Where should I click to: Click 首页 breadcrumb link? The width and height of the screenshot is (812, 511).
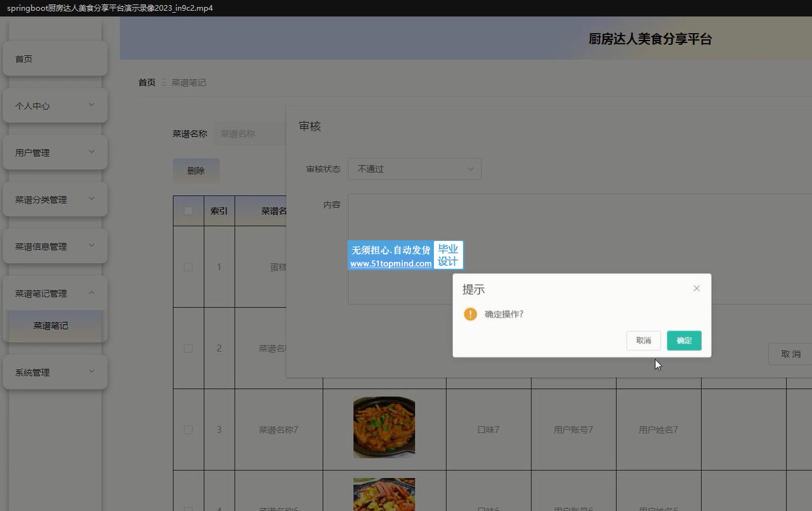pyautogui.click(x=147, y=82)
